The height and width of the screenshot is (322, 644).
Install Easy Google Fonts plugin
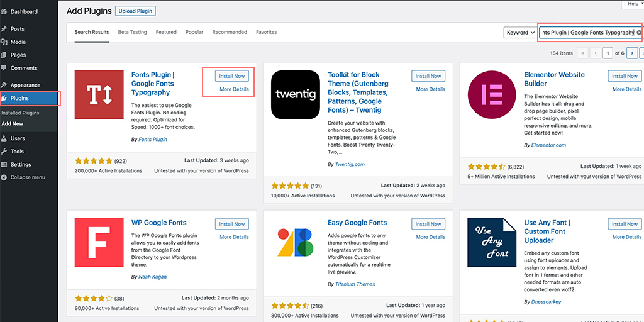pyautogui.click(x=428, y=224)
